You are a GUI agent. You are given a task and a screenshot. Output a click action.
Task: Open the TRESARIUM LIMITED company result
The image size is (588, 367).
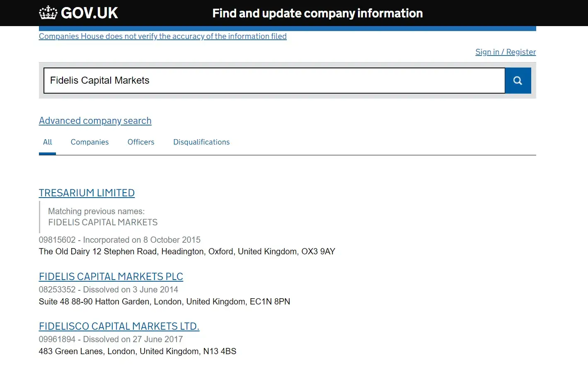coord(87,193)
